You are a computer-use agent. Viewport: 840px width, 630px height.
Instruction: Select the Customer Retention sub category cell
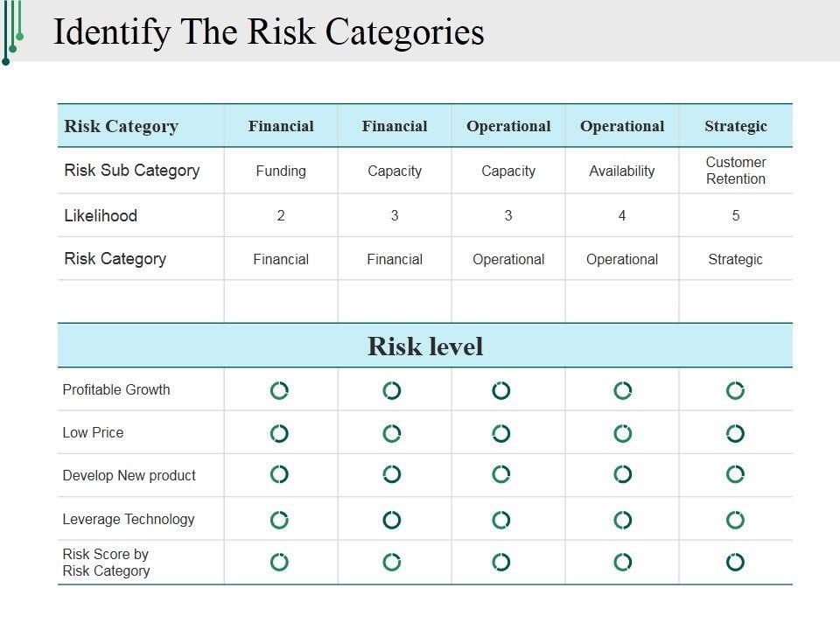tap(736, 171)
